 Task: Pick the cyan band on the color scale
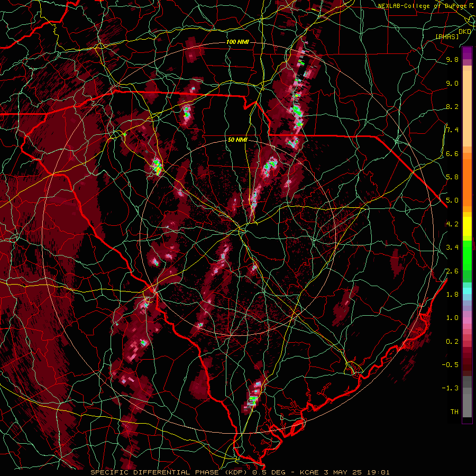467,291
